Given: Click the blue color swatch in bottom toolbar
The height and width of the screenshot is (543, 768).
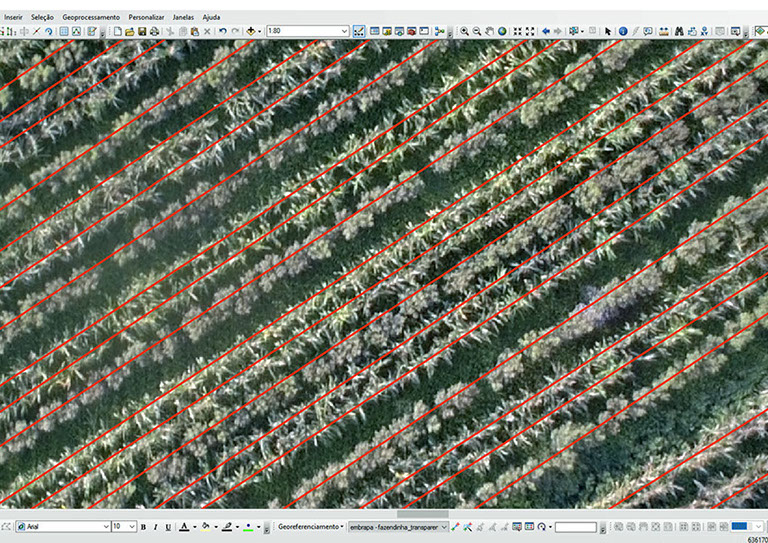Looking at the screenshot, I should click(740, 527).
